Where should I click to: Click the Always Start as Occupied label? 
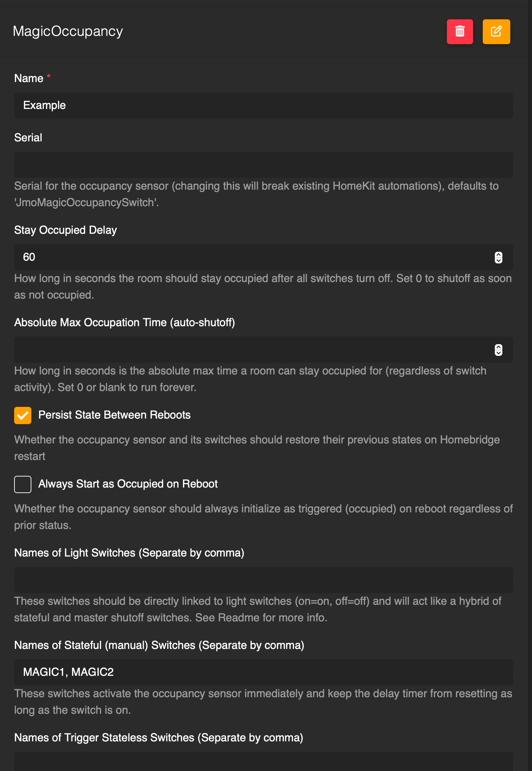pyautogui.click(x=127, y=484)
